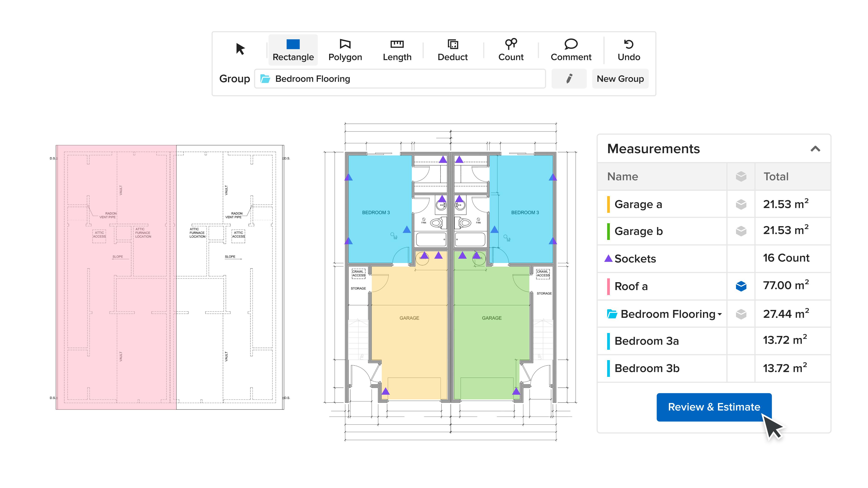
Task: Pick the Deduct tool
Action: pyautogui.click(x=453, y=50)
